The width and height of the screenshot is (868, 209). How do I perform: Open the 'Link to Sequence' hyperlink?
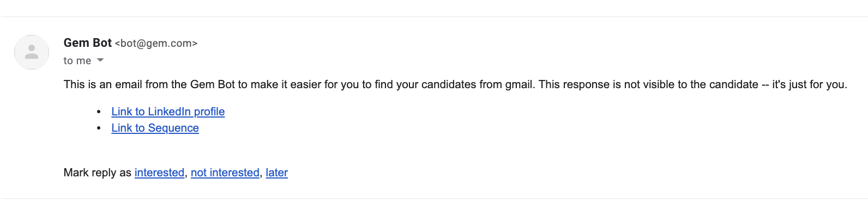pyautogui.click(x=155, y=128)
